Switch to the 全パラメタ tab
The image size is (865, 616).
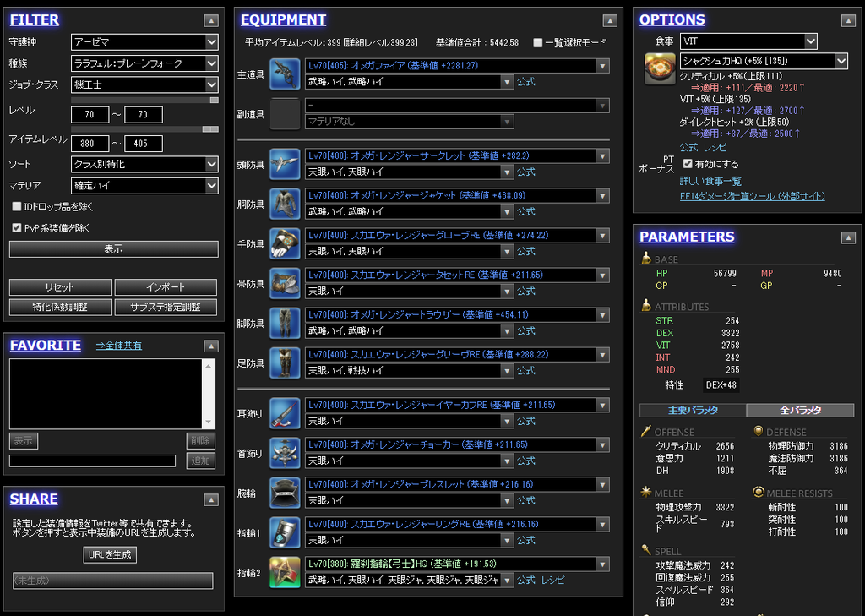coord(800,410)
